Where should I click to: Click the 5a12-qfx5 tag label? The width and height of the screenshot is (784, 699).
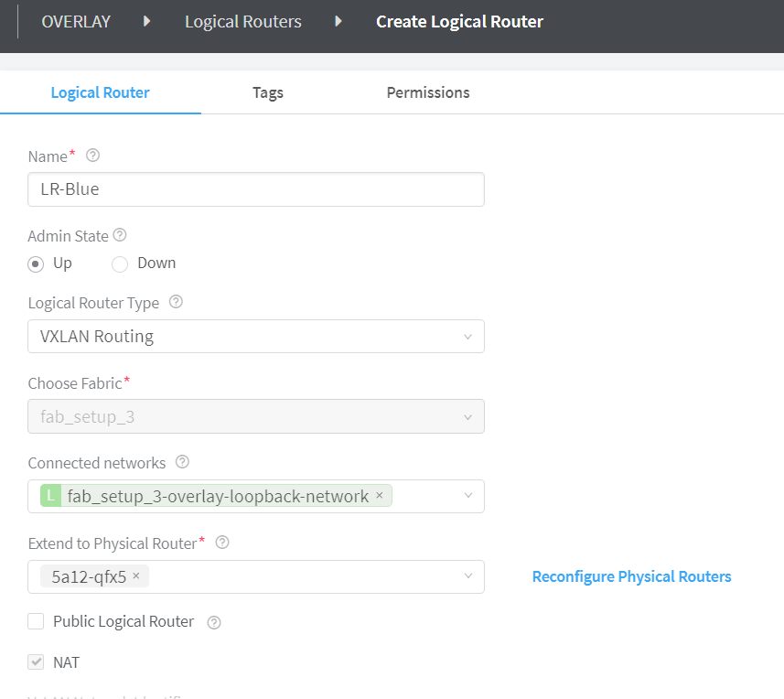click(x=89, y=577)
